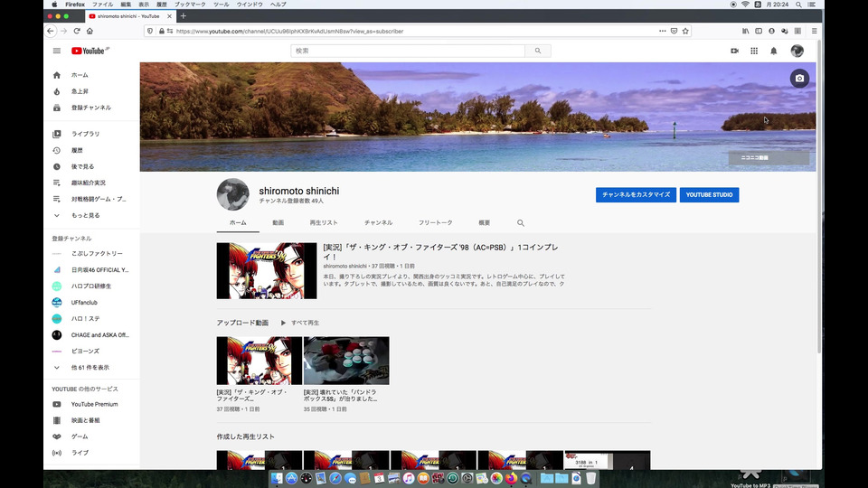Select the チャンネル tab
868x488 pixels.
click(x=379, y=223)
